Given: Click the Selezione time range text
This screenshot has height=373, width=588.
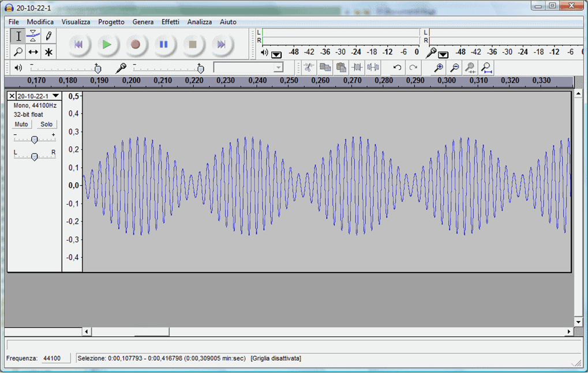Looking at the screenshot, I should 162,359.
